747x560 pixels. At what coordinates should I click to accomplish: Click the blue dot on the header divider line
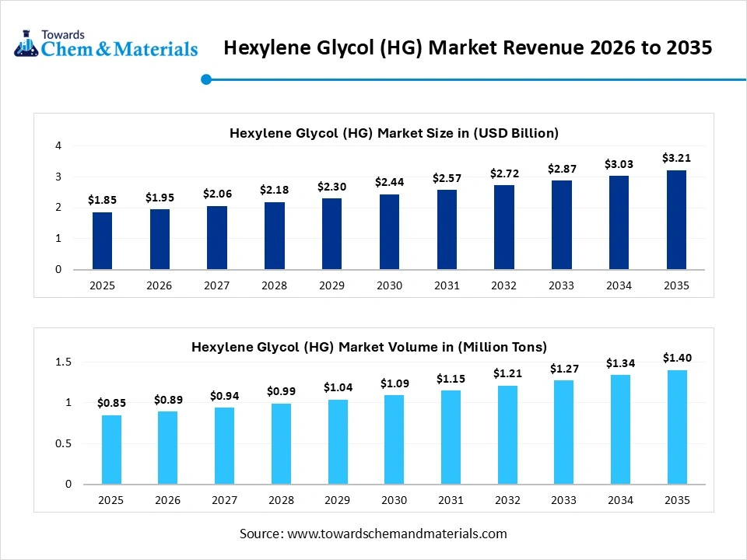click(x=206, y=79)
